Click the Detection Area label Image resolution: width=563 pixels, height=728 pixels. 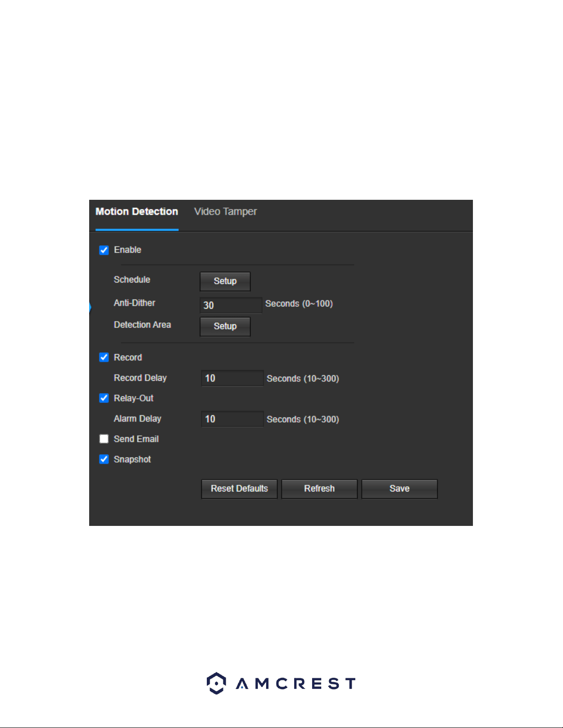click(142, 325)
